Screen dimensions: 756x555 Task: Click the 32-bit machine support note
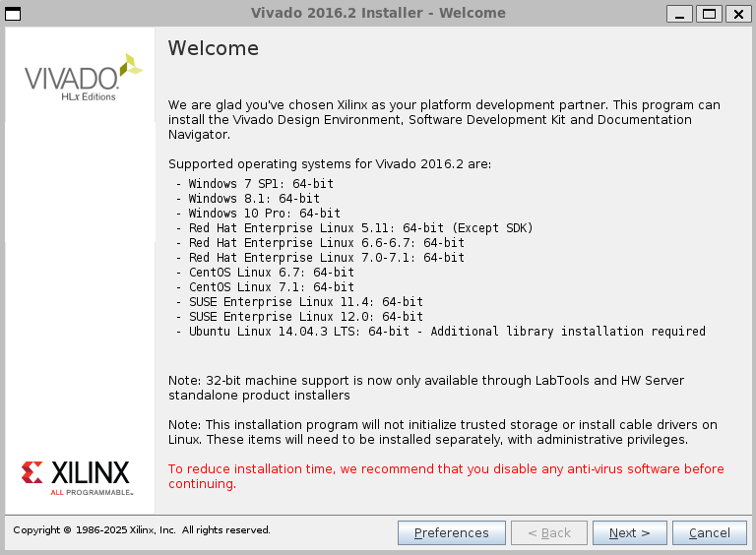tap(425, 388)
